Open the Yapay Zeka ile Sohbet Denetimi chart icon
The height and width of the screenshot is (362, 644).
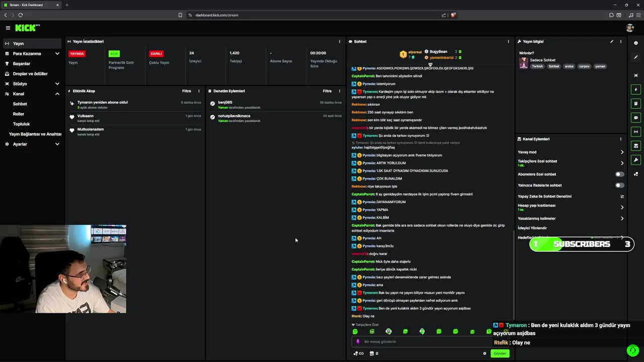coord(622,197)
